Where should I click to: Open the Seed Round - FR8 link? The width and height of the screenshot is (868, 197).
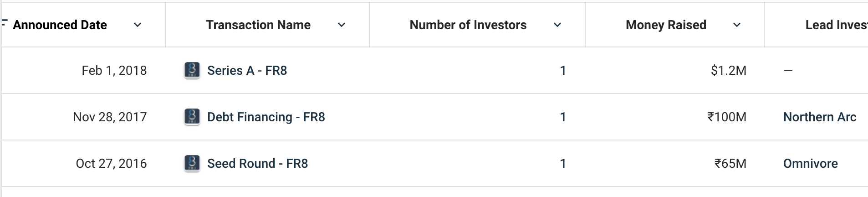[x=257, y=164]
